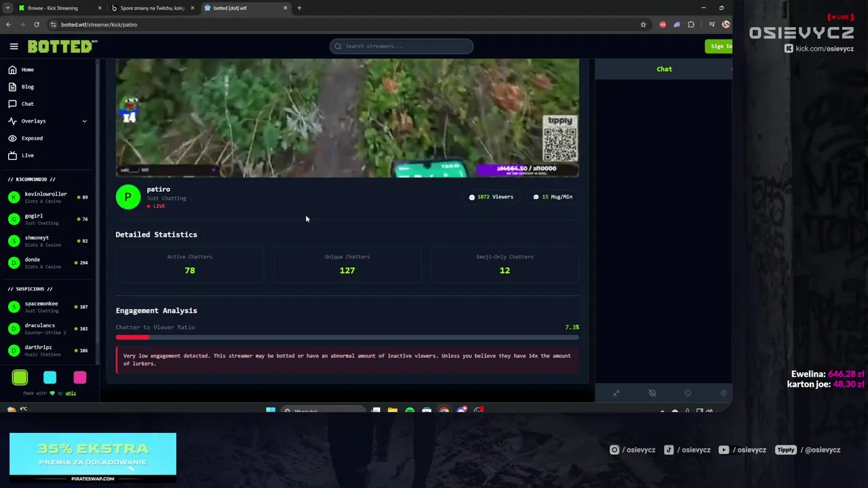Image resolution: width=868 pixels, height=488 pixels.
Task: Click the Exposed eye icon in the sidebar
Action: click(12, 138)
